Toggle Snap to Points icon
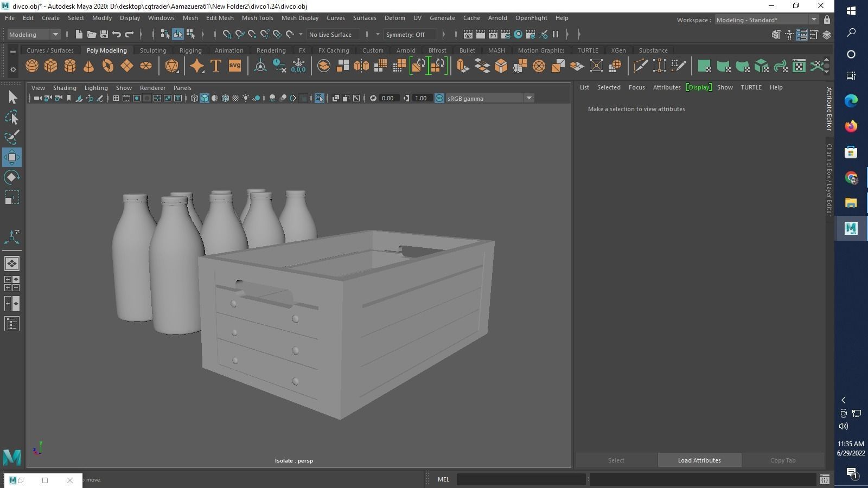Image resolution: width=868 pixels, height=488 pixels. 252,35
